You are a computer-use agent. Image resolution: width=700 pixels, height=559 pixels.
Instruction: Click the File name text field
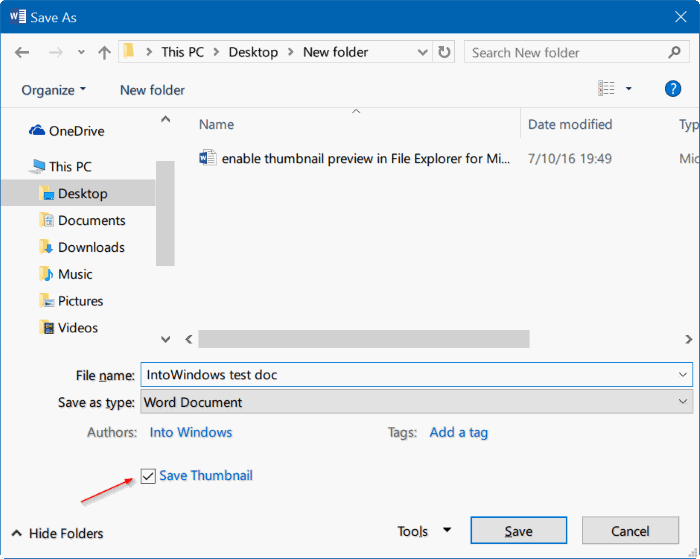point(417,375)
